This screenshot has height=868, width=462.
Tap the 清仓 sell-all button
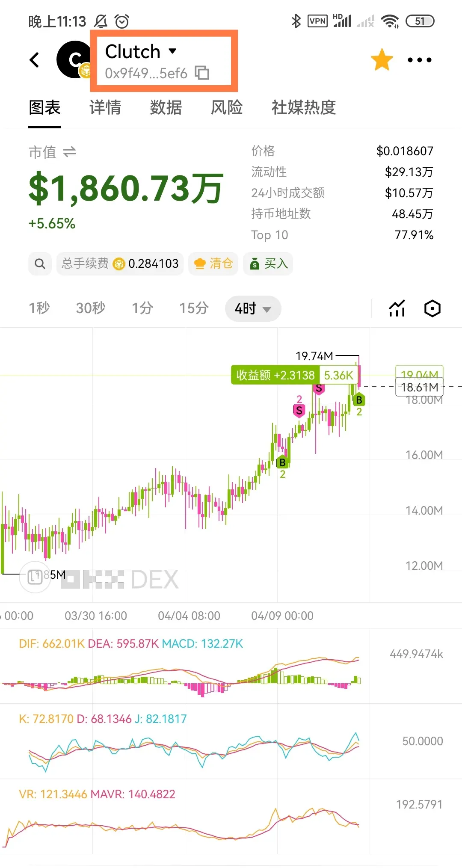tap(213, 264)
